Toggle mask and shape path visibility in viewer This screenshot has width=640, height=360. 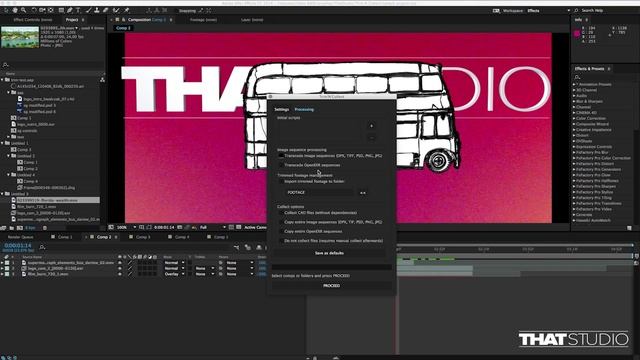click(149, 227)
